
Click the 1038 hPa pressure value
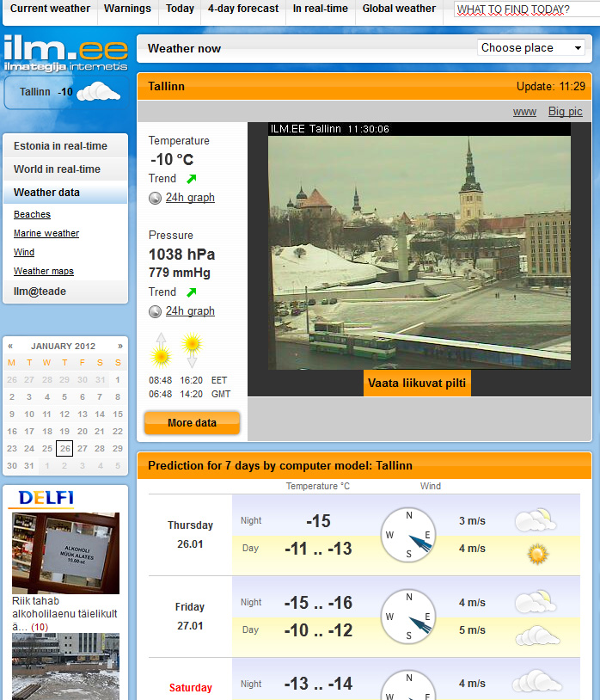181,255
